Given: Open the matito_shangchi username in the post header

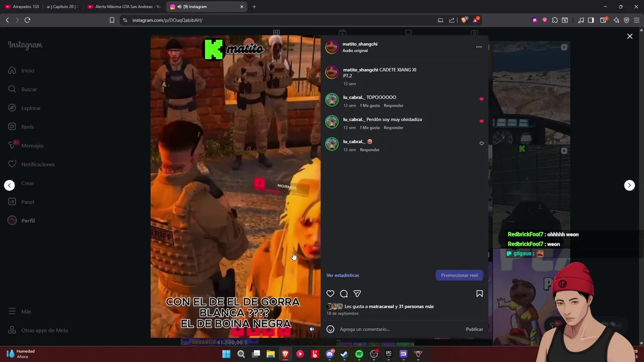Looking at the screenshot, I should point(360,44).
